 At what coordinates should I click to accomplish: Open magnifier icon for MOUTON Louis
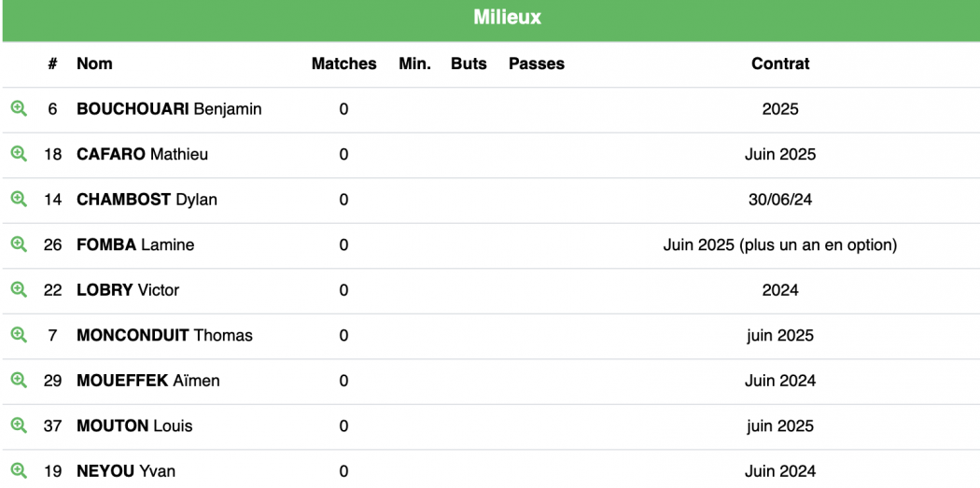pyautogui.click(x=19, y=425)
